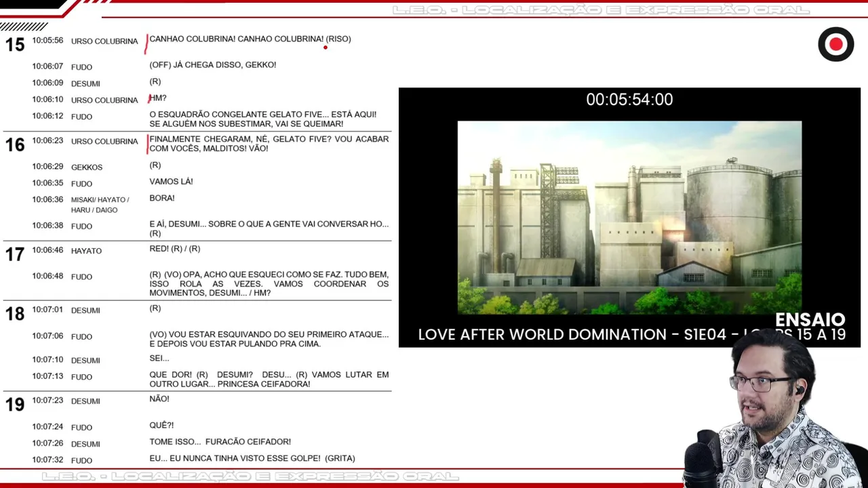Screen dimensions: 868x488
Task: Click the GEKKOS character name
Action: pyautogui.click(x=87, y=167)
